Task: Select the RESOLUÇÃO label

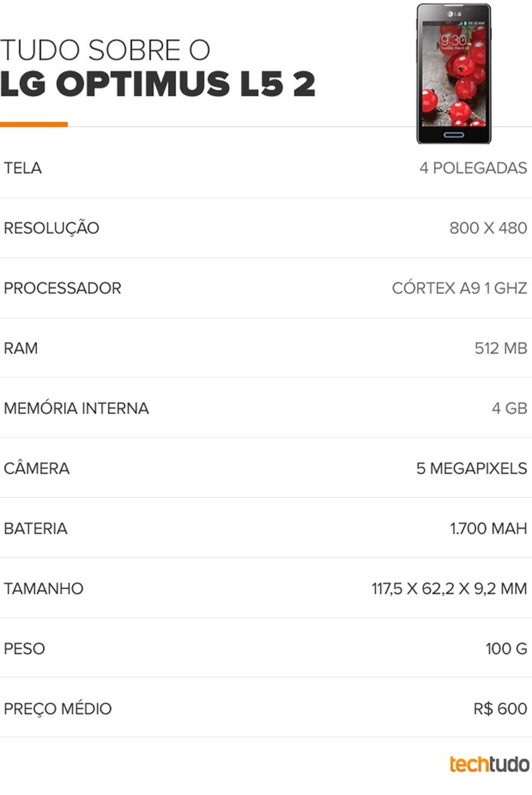Action: click(x=51, y=228)
